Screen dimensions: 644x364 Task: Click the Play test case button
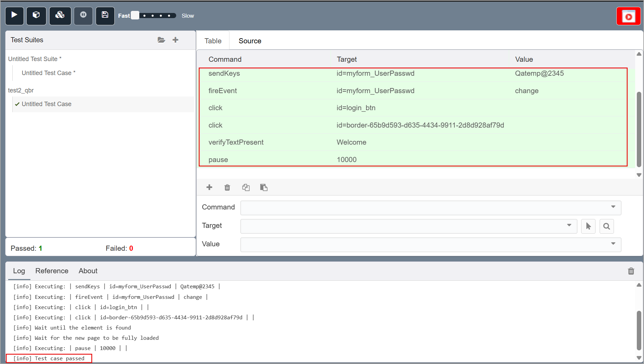pos(14,16)
